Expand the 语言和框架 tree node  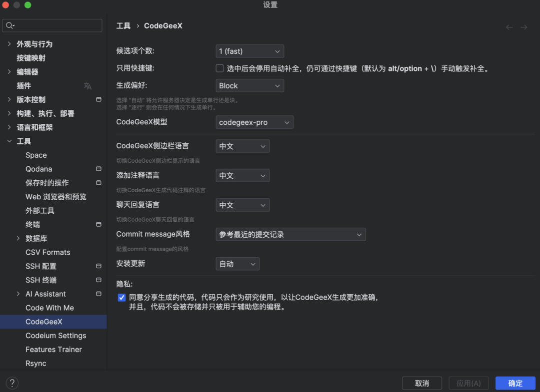click(9, 127)
